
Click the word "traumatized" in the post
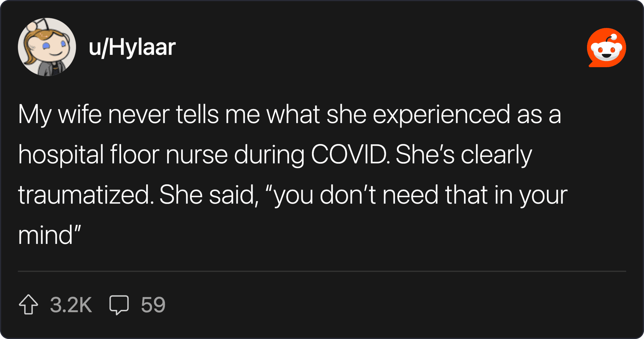(86, 195)
